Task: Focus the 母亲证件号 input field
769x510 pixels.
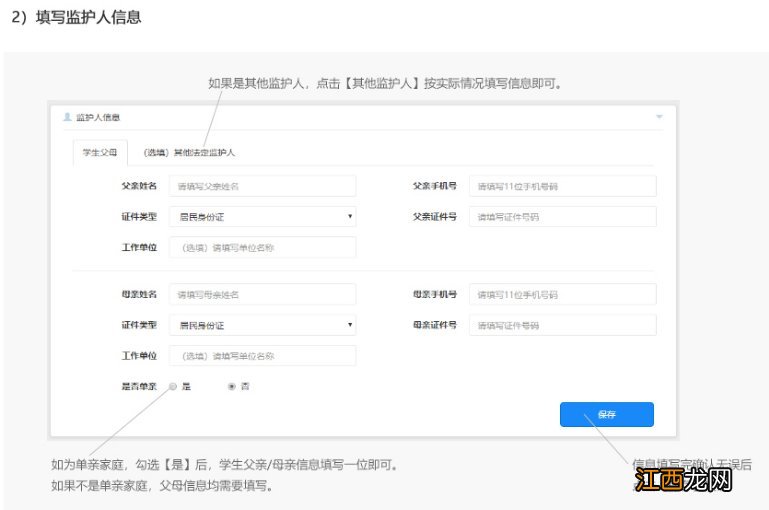Action: click(x=563, y=325)
